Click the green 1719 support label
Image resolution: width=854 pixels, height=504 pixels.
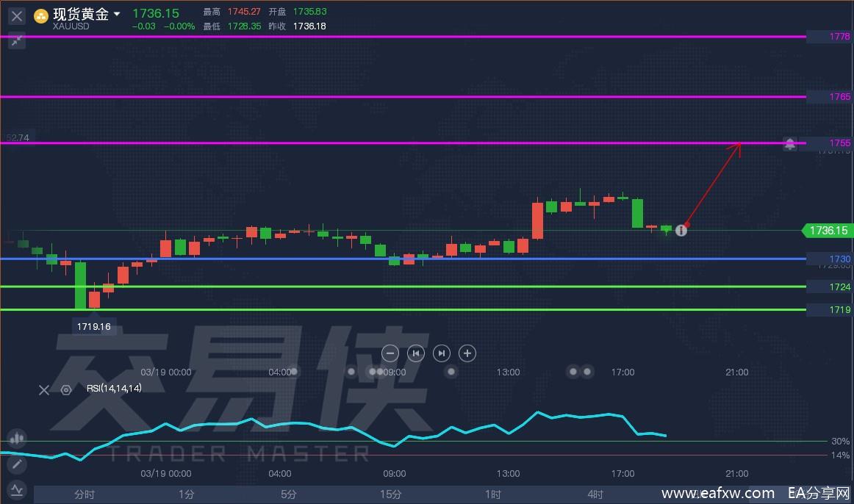(x=839, y=310)
